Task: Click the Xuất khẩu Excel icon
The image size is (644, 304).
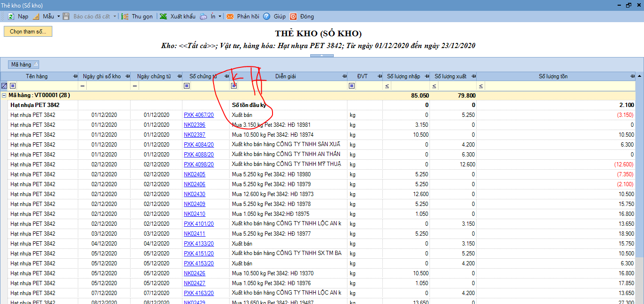Action: [163, 16]
